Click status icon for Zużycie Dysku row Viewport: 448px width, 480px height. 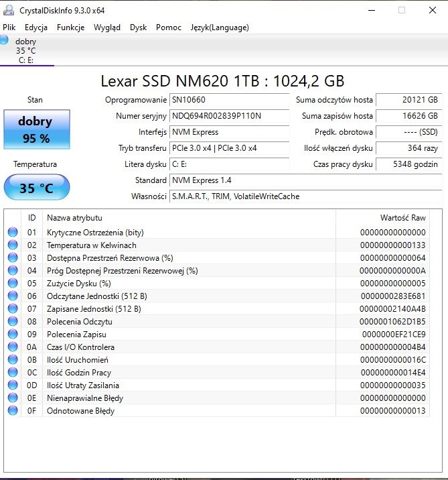click(x=13, y=283)
